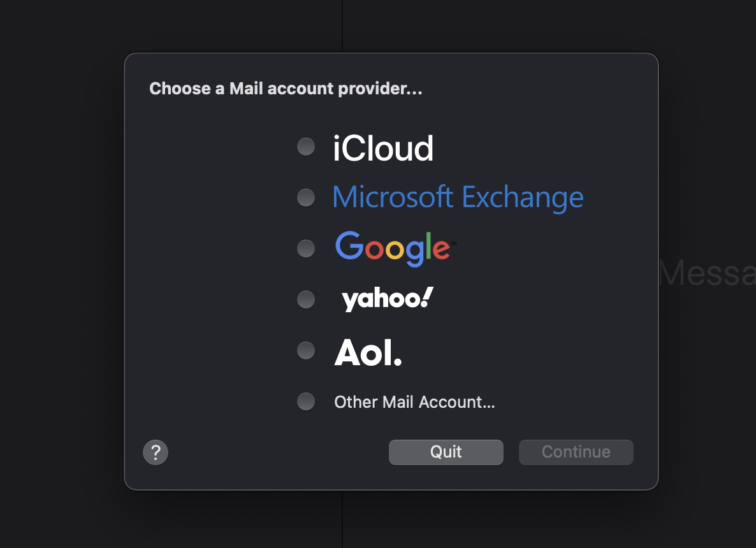Pick the Other Mail Account radio button

coord(306,401)
